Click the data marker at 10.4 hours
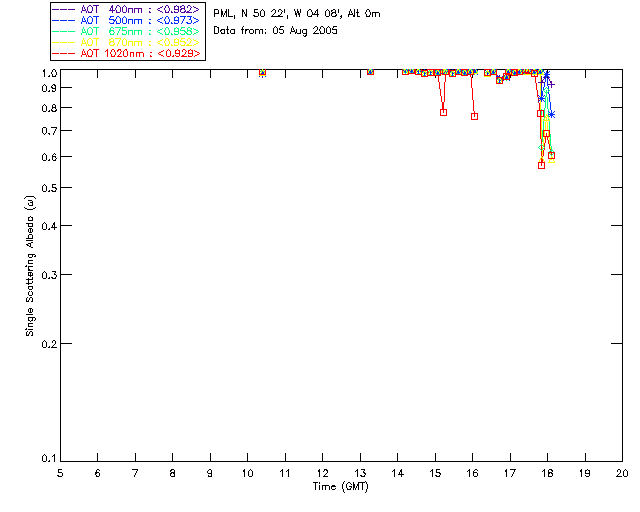Viewport: 640px width, 512px height. [x=262, y=72]
